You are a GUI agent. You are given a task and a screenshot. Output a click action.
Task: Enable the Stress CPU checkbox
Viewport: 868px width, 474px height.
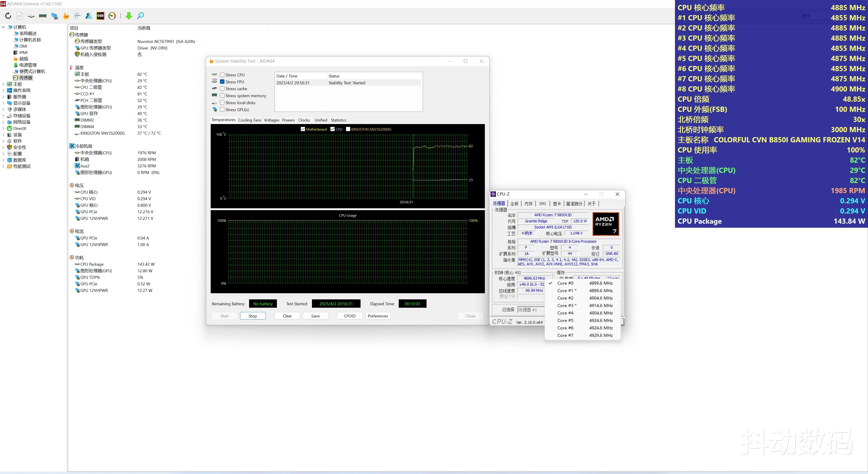pos(222,75)
